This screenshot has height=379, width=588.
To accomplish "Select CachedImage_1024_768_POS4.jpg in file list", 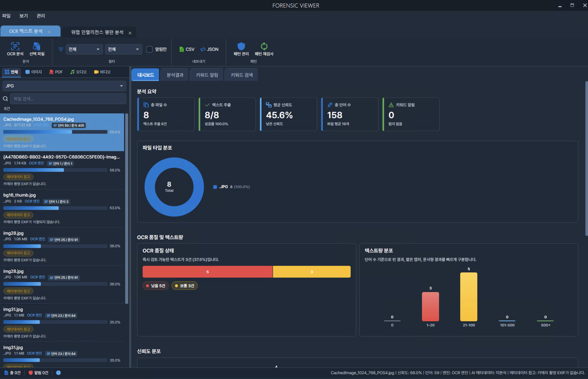I will pyautogui.click(x=62, y=132).
